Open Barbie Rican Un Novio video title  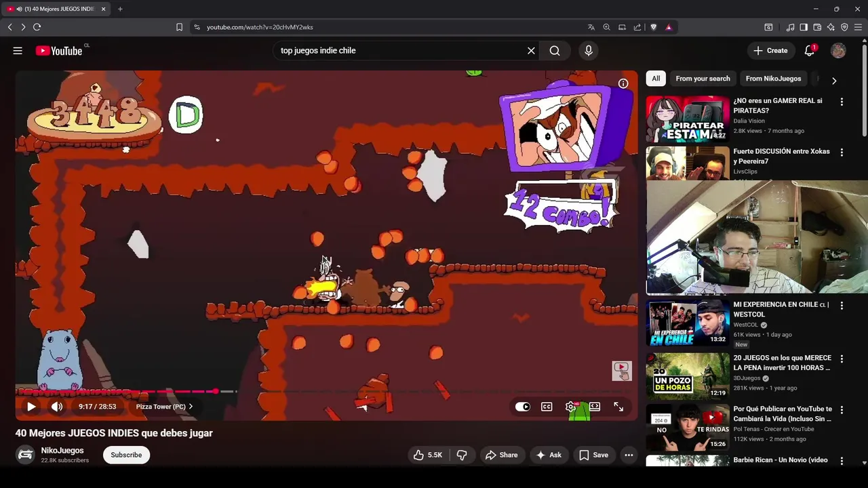point(781,460)
